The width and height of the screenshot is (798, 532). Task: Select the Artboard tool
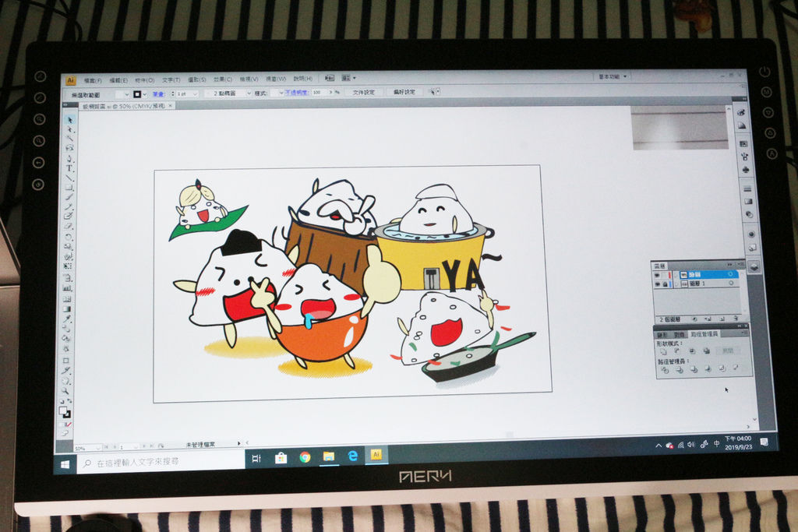tap(66, 361)
